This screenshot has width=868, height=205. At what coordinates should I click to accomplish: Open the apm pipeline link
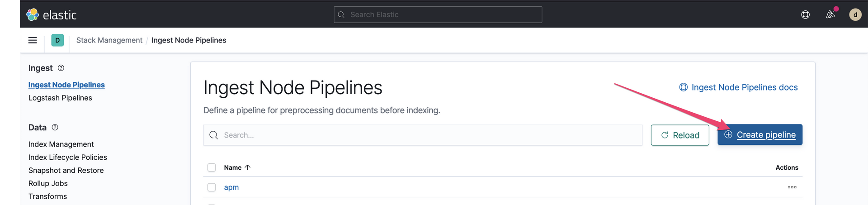click(x=231, y=187)
